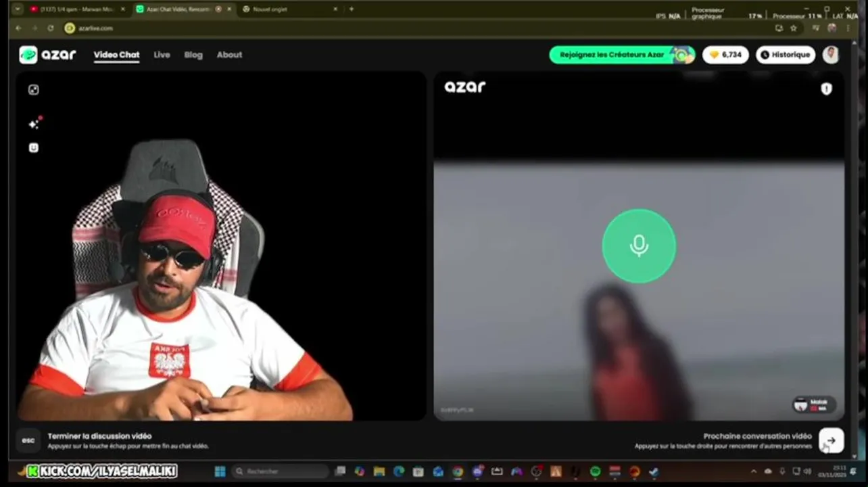The image size is (868, 487).
Task: Close the Nouvel onglet tab
Action: [335, 9]
